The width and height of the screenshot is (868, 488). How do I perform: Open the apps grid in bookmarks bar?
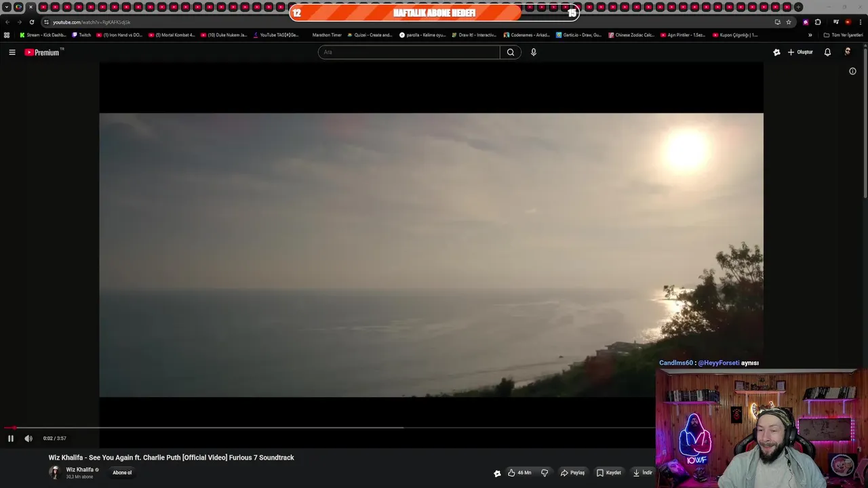7,35
